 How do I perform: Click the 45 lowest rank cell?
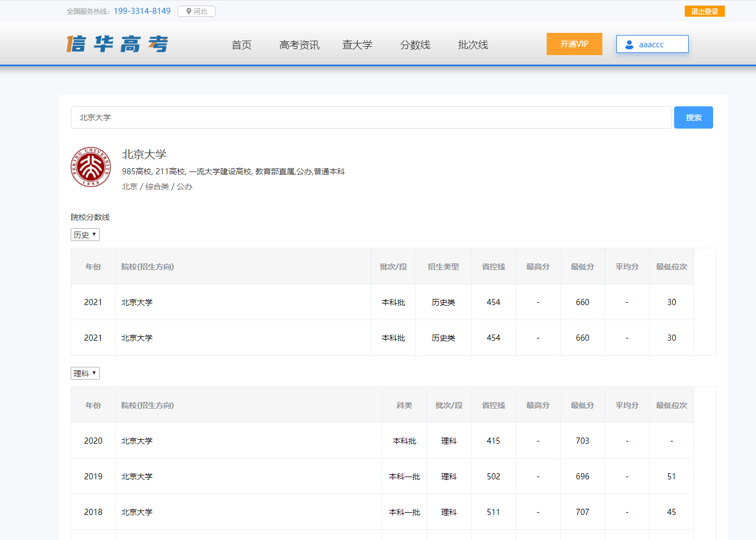671,512
